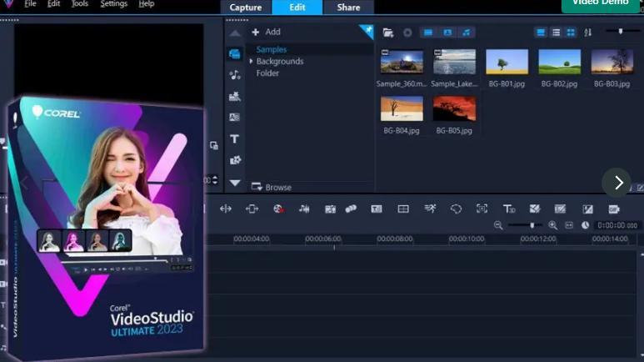Expand the Backgrounds folder tree arrow
This screenshot has height=362, width=644.
251,61
